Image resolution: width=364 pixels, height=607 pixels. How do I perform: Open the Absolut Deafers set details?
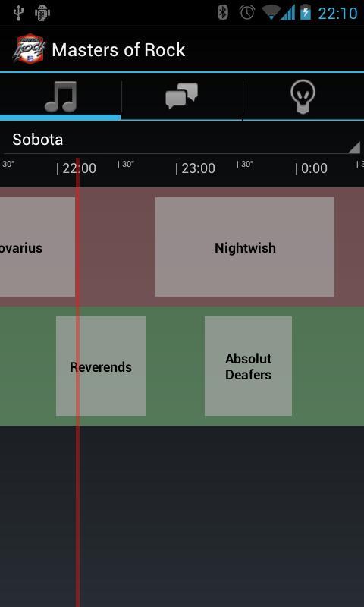click(248, 366)
